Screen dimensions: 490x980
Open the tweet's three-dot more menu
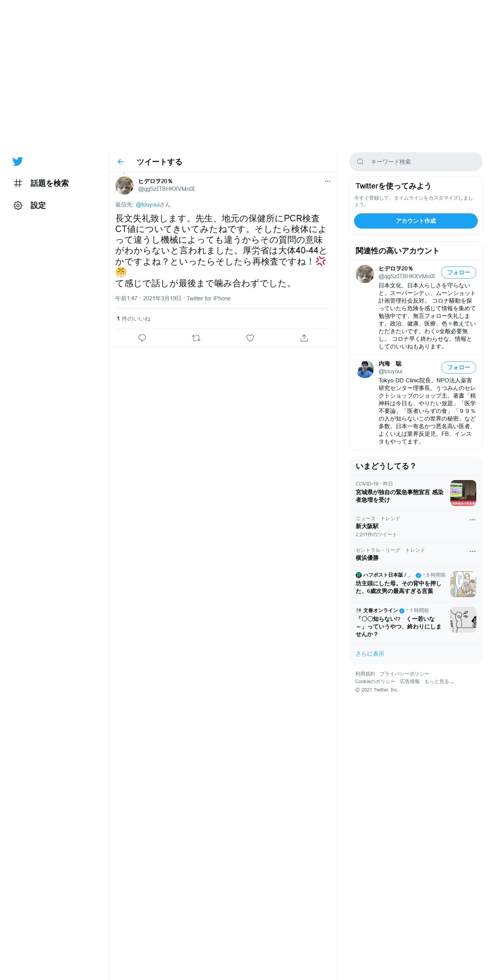tap(327, 181)
